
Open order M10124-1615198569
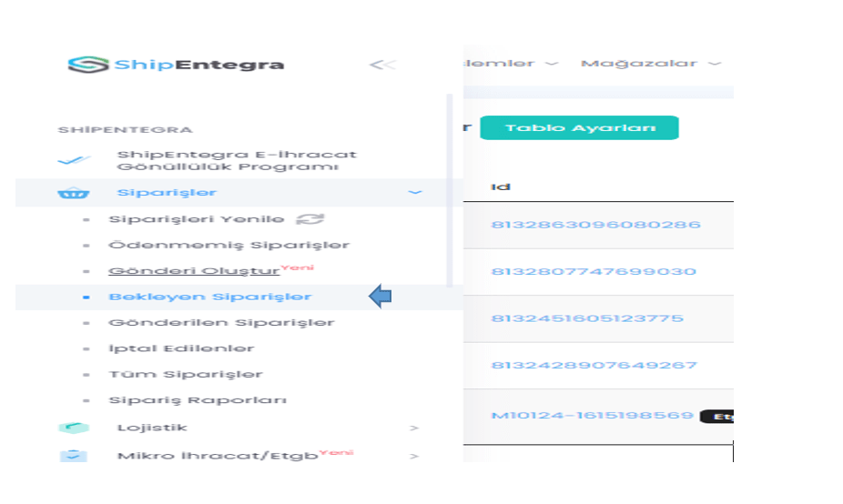593,416
